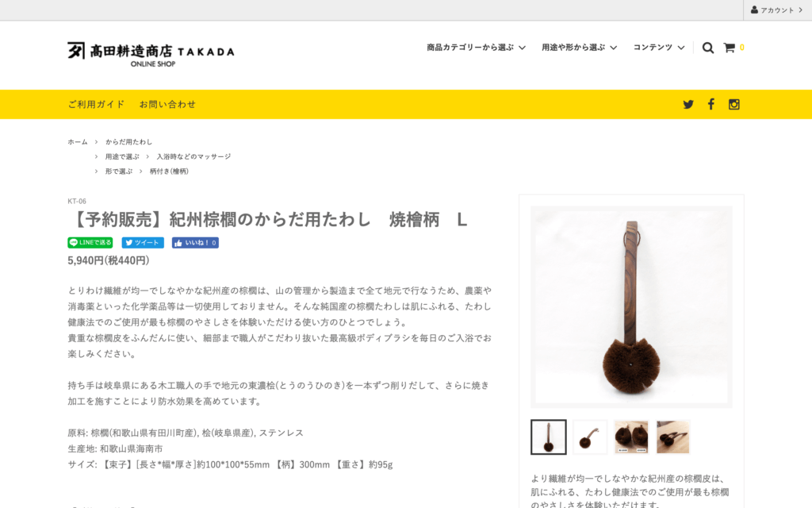The image size is (812, 508).
Task: Open お問い合わせ in yellow bar
Action: pos(167,104)
